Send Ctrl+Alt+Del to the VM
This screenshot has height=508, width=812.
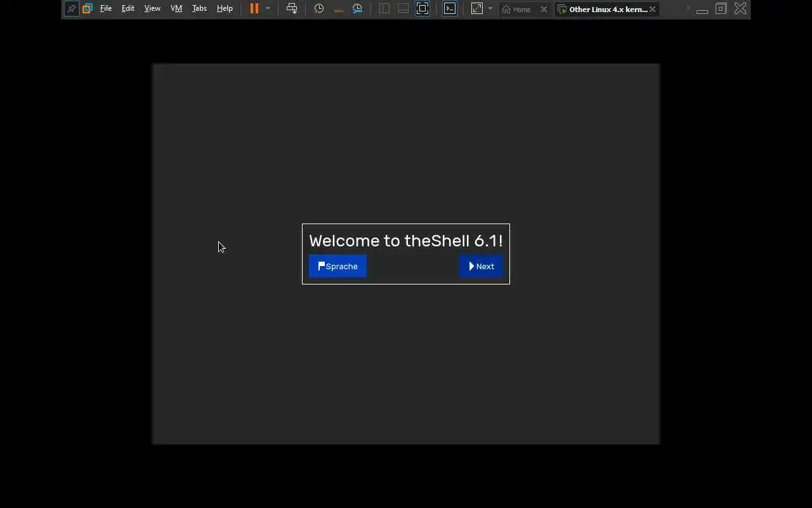pyautogui.click(x=292, y=9)
